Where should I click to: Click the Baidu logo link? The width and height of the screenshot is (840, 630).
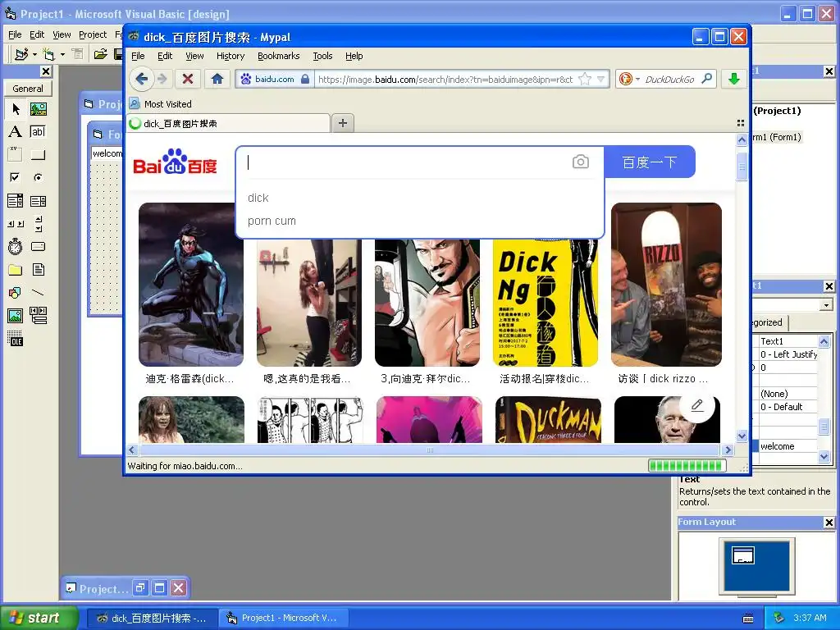[176, 162]
